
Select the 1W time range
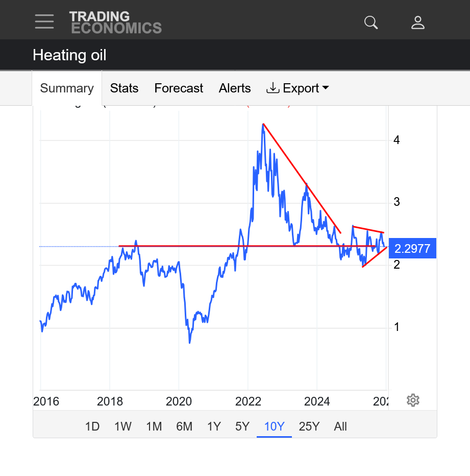[x=123, y=426]
